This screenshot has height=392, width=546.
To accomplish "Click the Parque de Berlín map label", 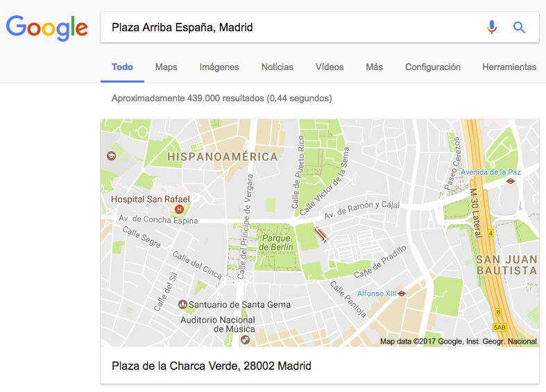I will (276, 242).
